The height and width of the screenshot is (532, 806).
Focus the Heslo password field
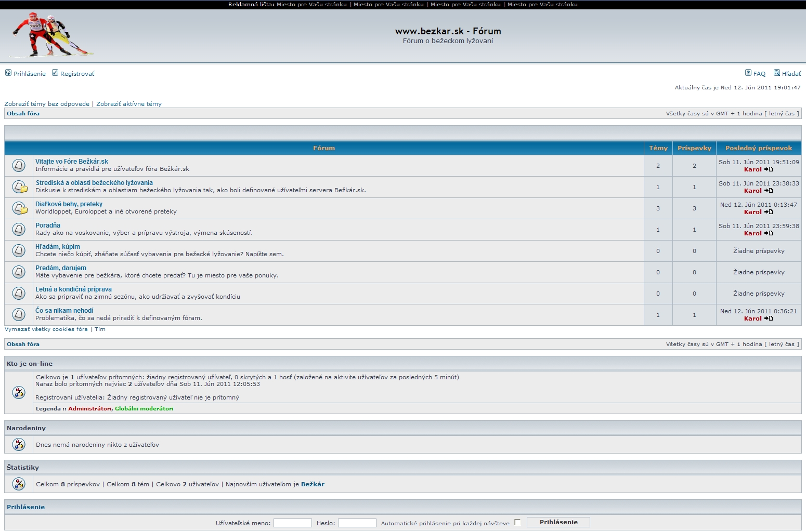357,523
